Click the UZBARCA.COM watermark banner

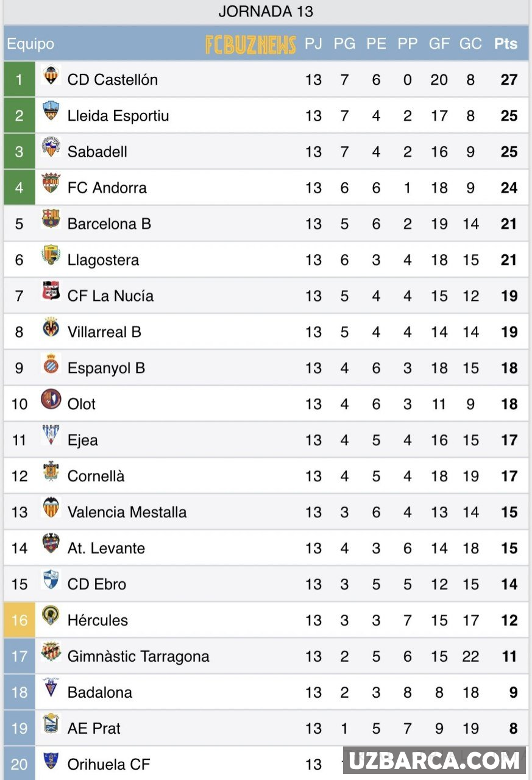tap(434, 761)
